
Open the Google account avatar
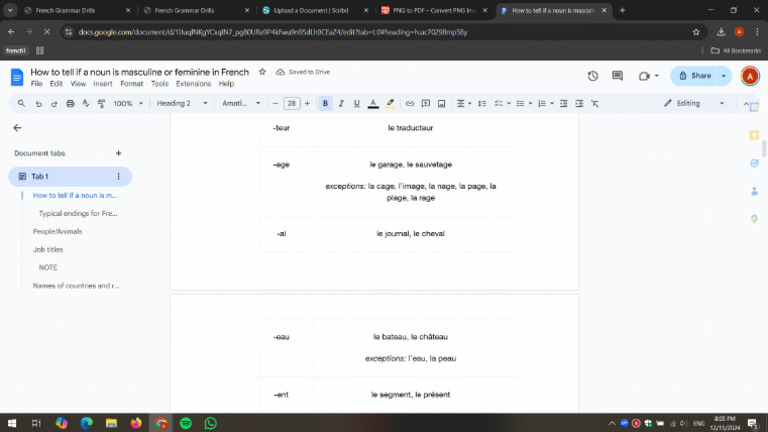(x=750, y=76)
